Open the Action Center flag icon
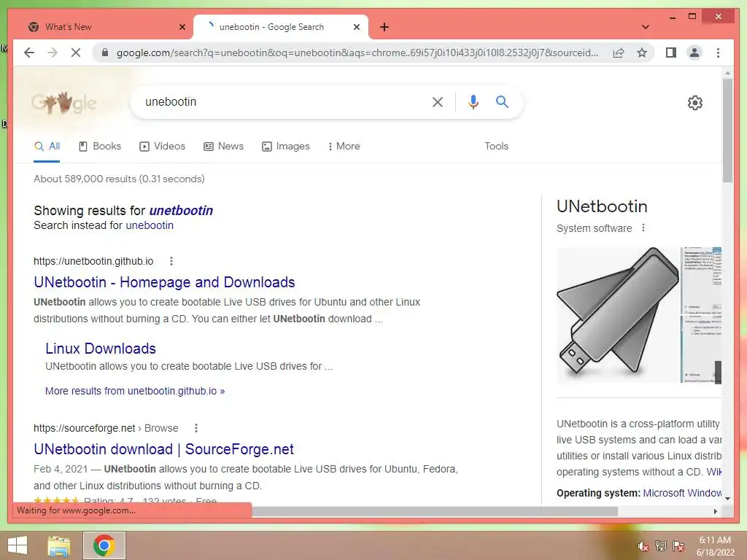This screenshot has height=560, width=747. pos(678,546)
